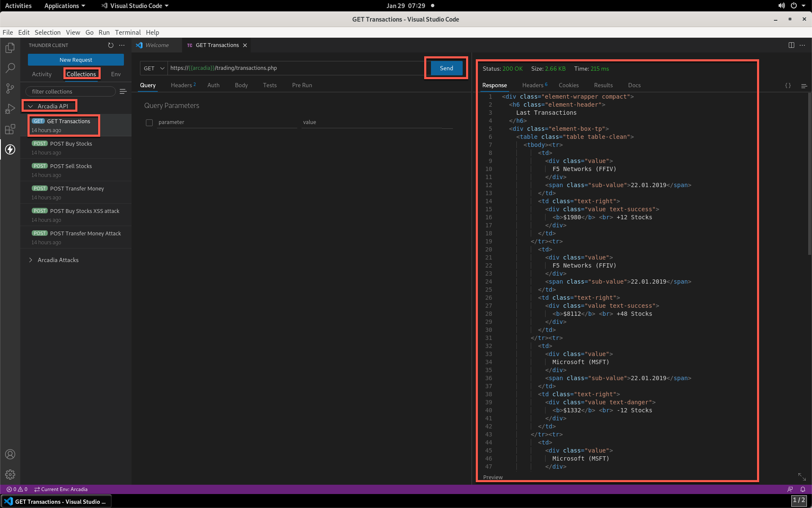Open the Accounts icon in activity bar
Screen dimensions: 812x508
(10, 454)
